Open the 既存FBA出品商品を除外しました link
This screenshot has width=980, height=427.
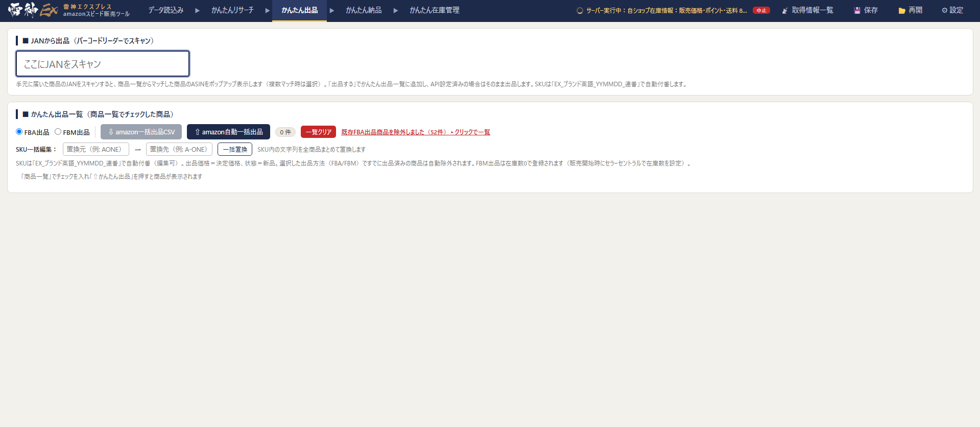[416, 132]
